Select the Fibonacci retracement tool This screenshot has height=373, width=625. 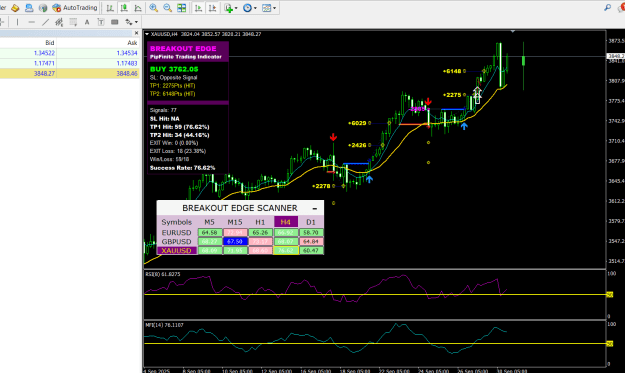[x=73, y=22]
